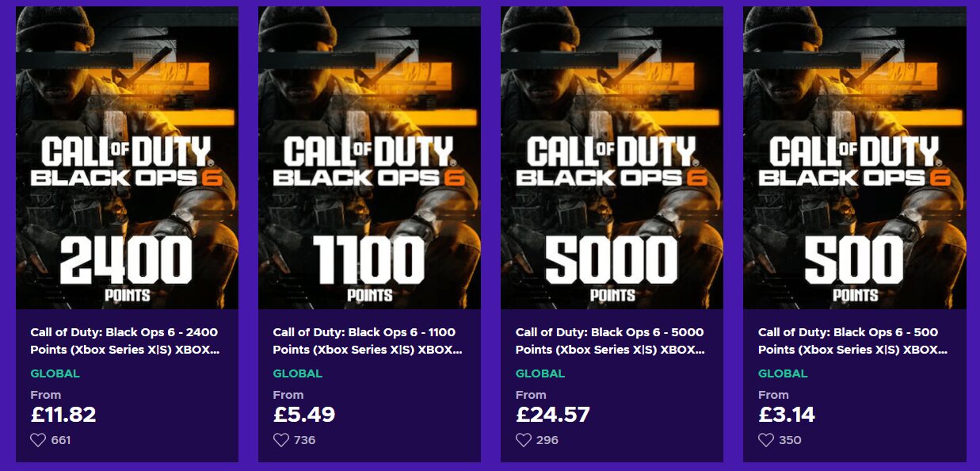The width and height of the screenshot is (980, 471).
Task: Click the 296 wishlist count
Action: [547, 440]
